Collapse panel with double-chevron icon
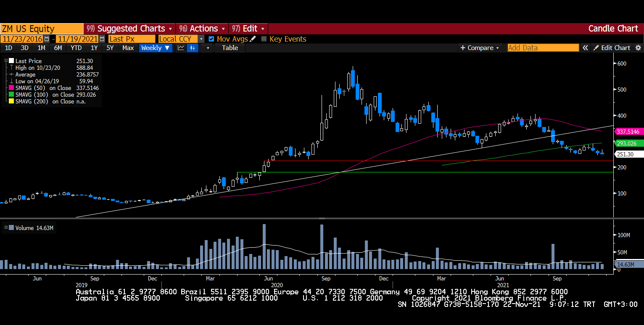644x325 pixels. tap(585, 48)
